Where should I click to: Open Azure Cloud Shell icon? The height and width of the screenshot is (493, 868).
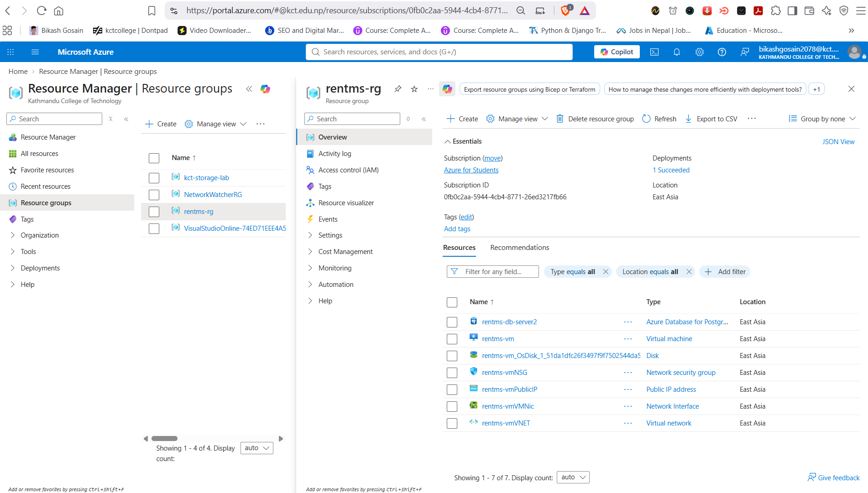click(x=654, y=52)
